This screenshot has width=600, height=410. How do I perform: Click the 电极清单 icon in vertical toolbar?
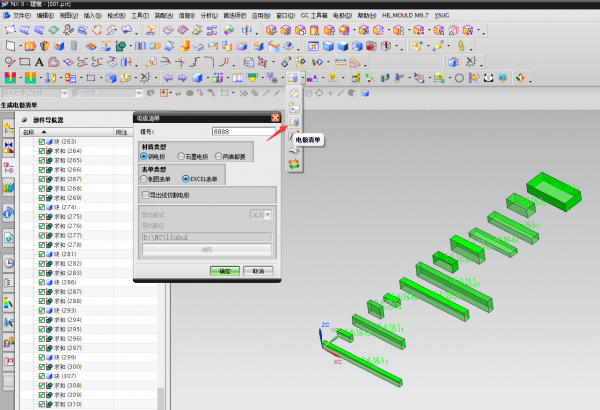pyautogui.click(x=294, y=121)
